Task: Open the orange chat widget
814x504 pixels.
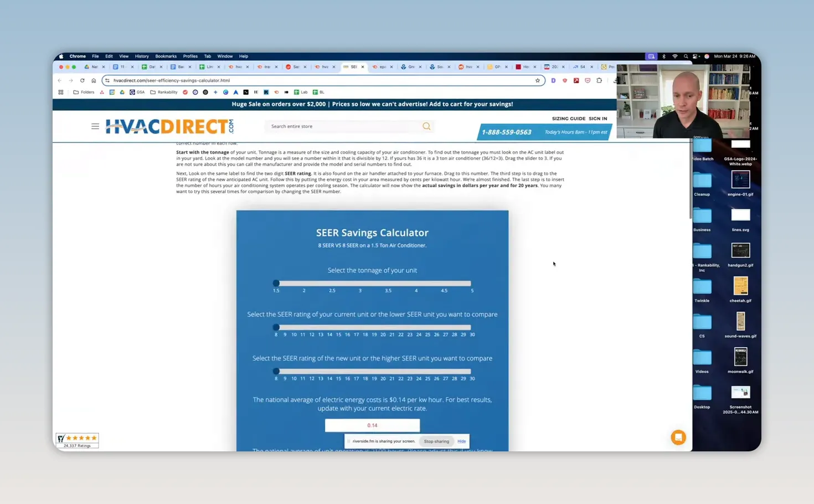Action: coord(678,438)
